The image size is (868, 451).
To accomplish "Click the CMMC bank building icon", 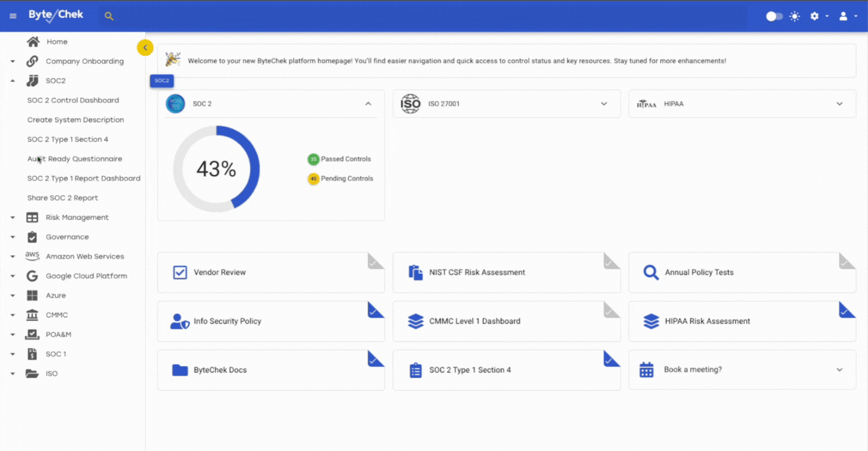I will pyautogui.click(x=32, y=315).
